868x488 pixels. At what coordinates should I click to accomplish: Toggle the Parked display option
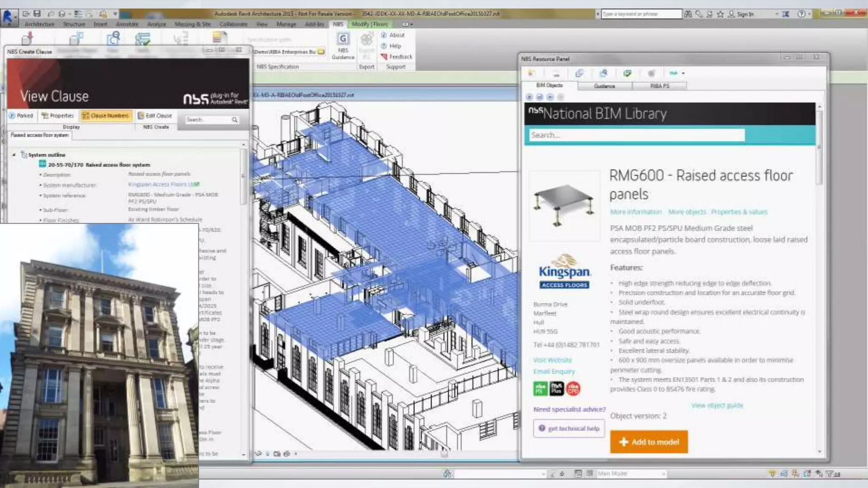click(x=21, y=116)
